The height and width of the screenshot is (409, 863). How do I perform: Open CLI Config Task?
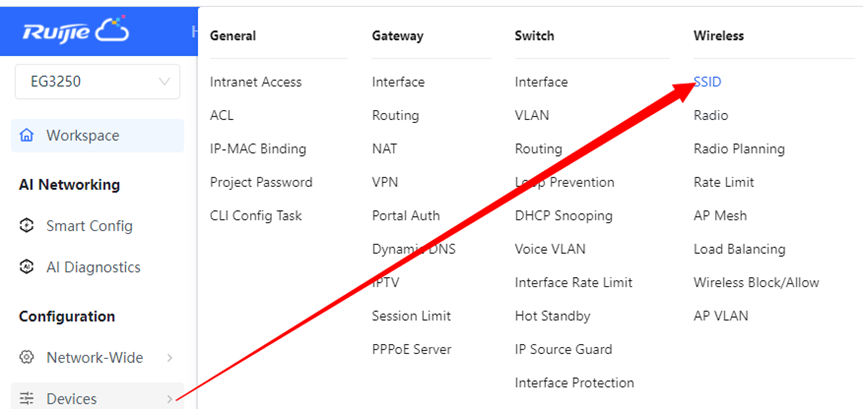(255, 216)
